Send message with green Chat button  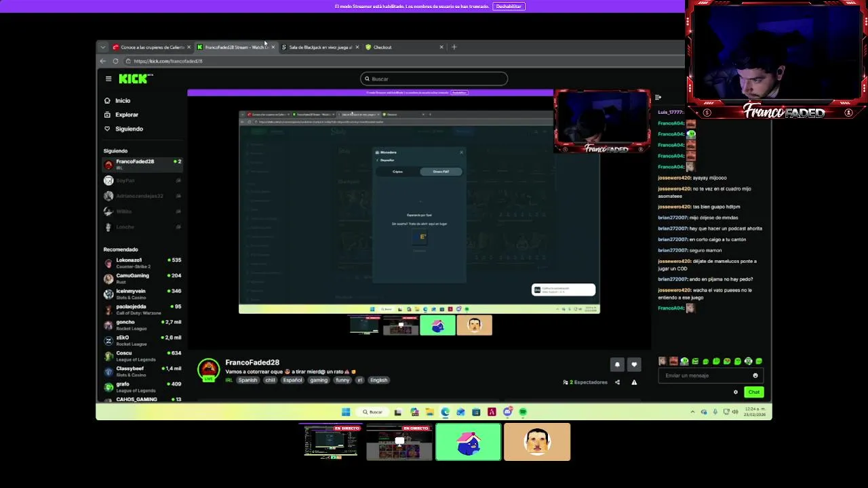pos(754,392)
